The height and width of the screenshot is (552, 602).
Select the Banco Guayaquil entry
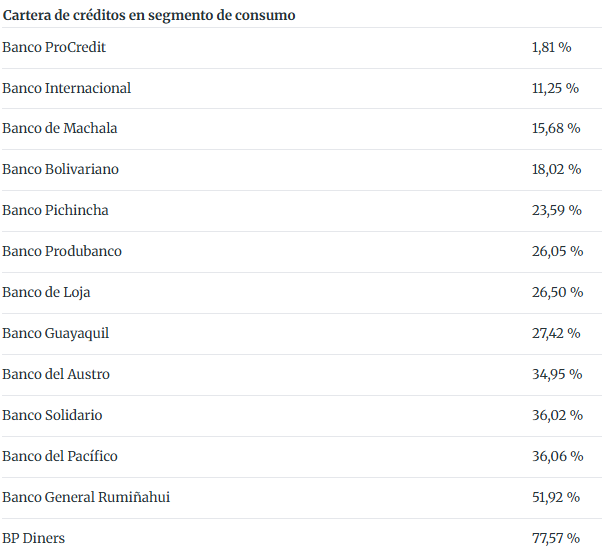click(56, 333)
